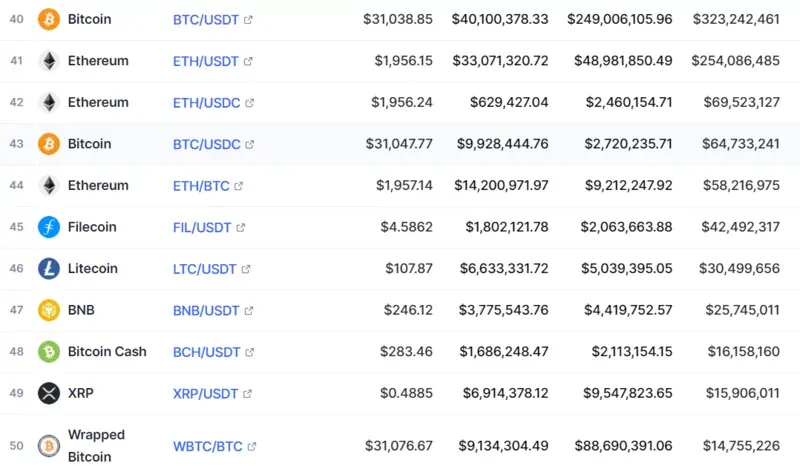Click the Litecoin logo icon
This screenshot has height=466, width=800.
coord(49,268)
